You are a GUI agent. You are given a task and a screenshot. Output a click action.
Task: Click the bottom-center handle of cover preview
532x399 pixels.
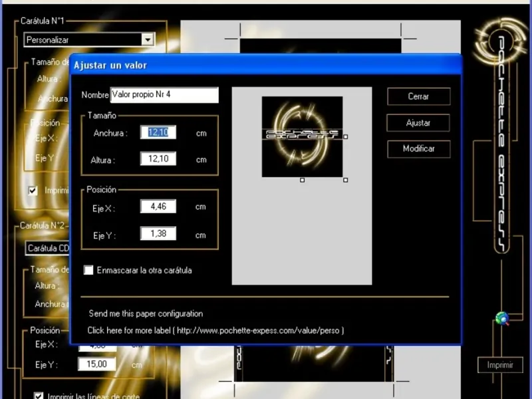pyautogui.click(x=303, y=180)
